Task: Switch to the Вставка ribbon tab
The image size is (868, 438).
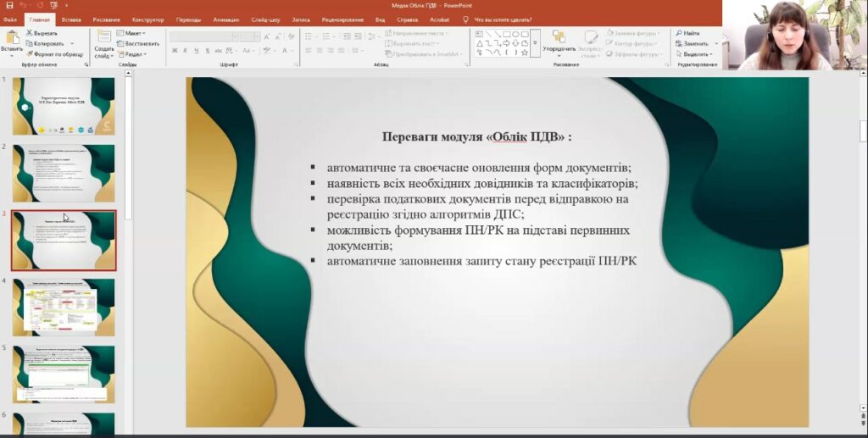Action: [x=71, y=19]
